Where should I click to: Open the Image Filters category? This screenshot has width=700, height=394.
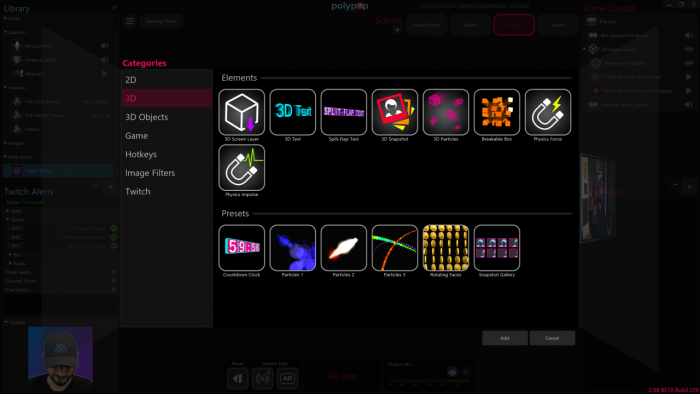pos(167,173)
